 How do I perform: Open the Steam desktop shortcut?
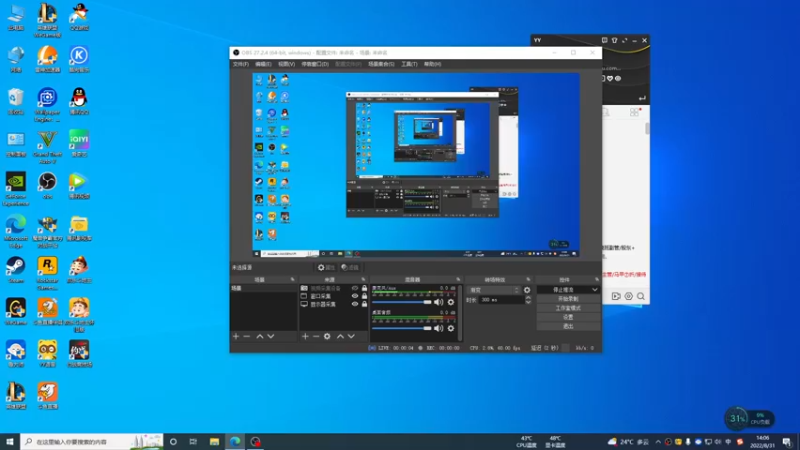click(16, 269)
